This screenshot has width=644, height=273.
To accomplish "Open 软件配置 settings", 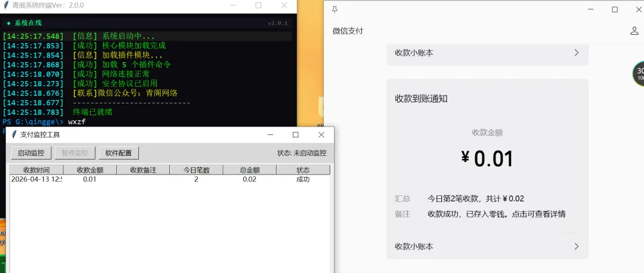I will click(119, 153).
